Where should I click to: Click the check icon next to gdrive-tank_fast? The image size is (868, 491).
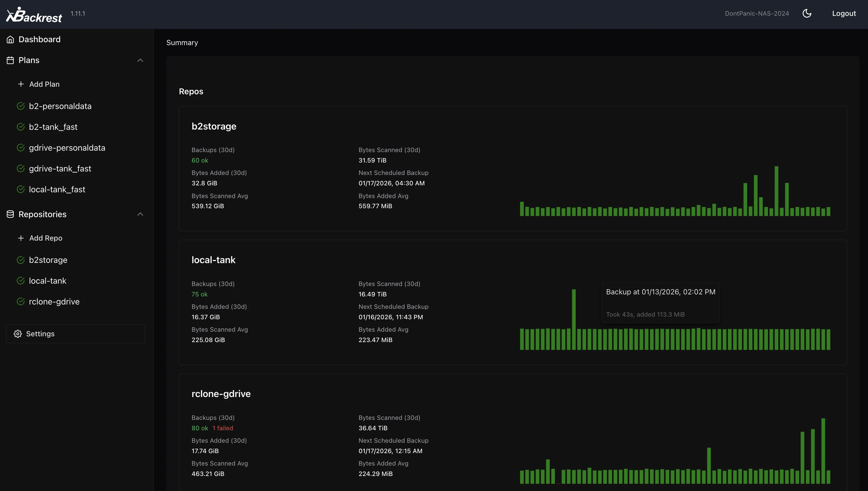click(21, 168)
